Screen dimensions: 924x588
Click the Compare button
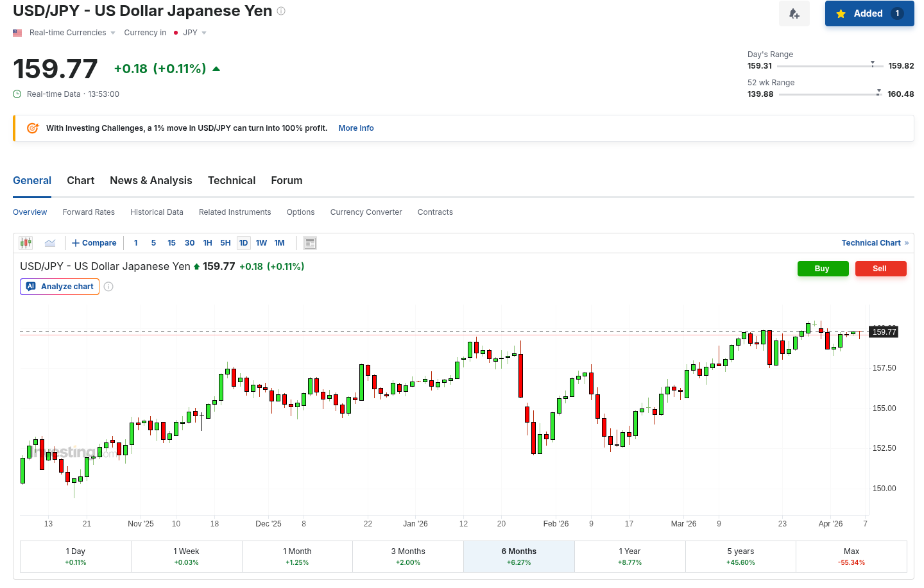coord(94,243)
